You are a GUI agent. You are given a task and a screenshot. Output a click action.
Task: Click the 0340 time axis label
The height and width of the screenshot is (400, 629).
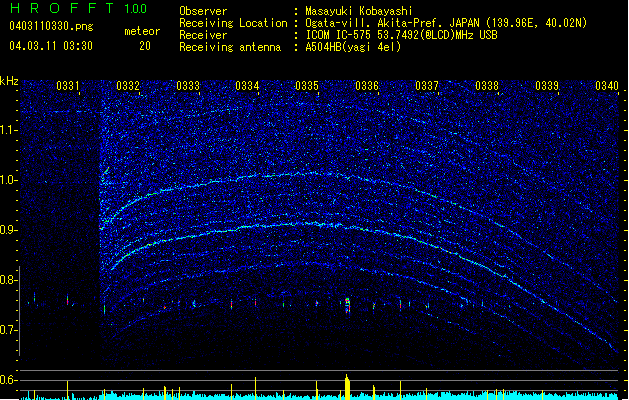click(607, 86)
